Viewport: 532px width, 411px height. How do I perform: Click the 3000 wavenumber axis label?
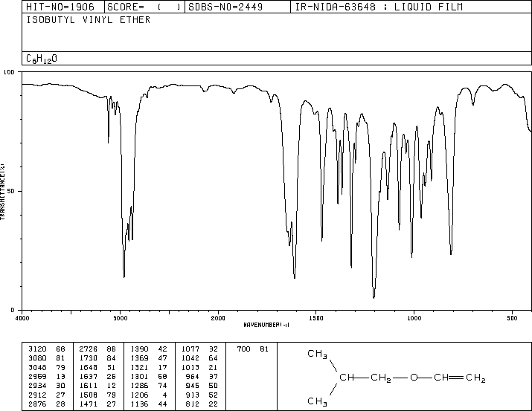tap(120, 318)
